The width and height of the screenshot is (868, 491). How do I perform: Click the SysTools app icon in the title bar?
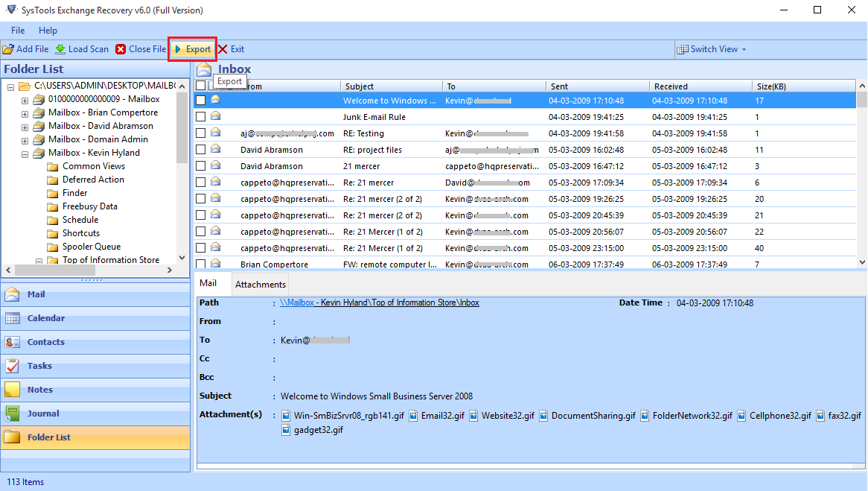coord(11,10)
